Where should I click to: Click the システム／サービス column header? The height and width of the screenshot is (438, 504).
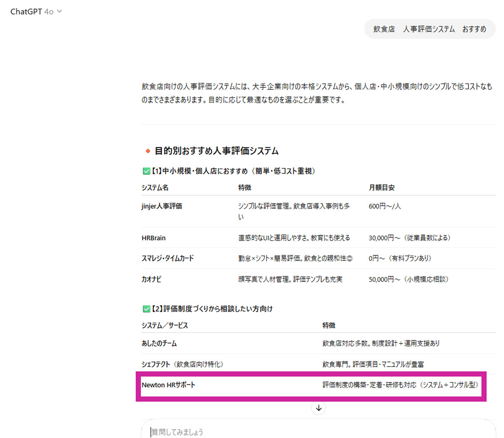(x=165, y=325)
